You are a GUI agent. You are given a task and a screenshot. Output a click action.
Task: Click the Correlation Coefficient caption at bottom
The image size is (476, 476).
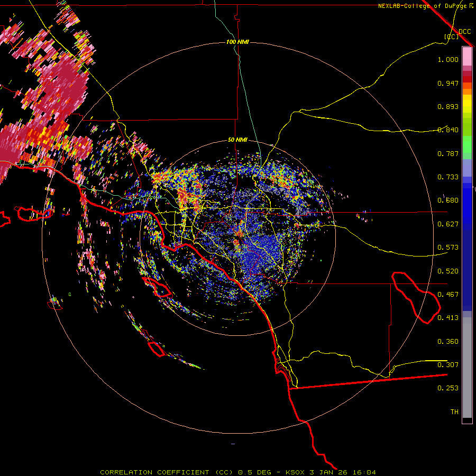(237, 472)
